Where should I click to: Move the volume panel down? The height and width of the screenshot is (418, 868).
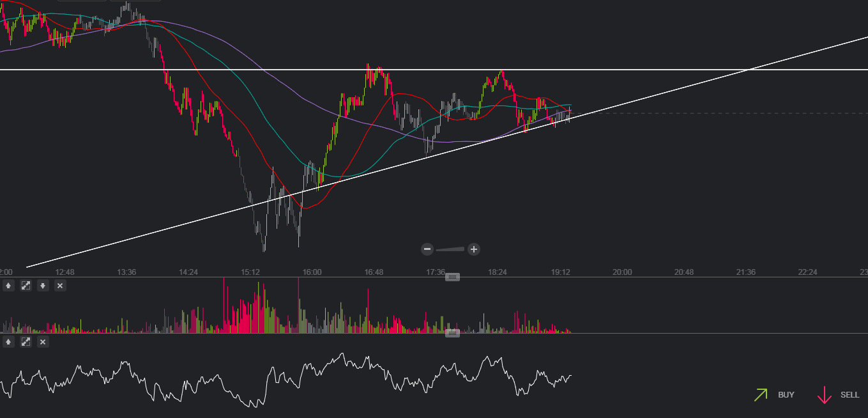(x=43, y=286)
